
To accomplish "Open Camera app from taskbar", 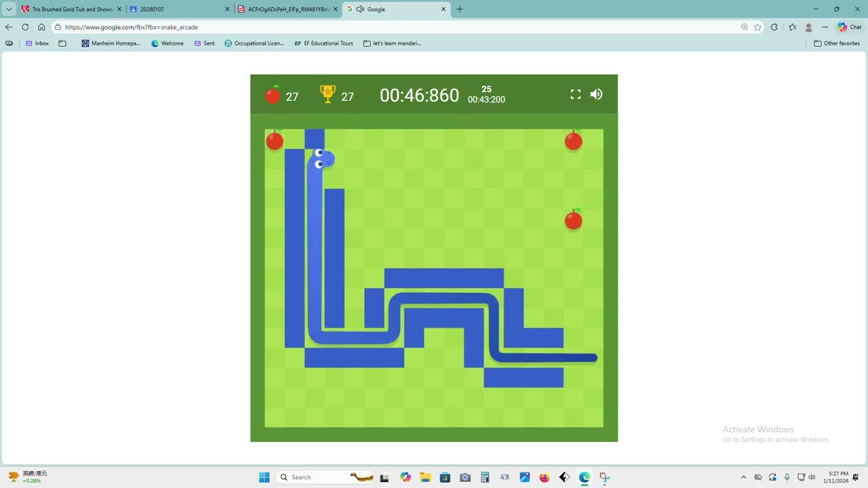I will click(x=465, y=477).
